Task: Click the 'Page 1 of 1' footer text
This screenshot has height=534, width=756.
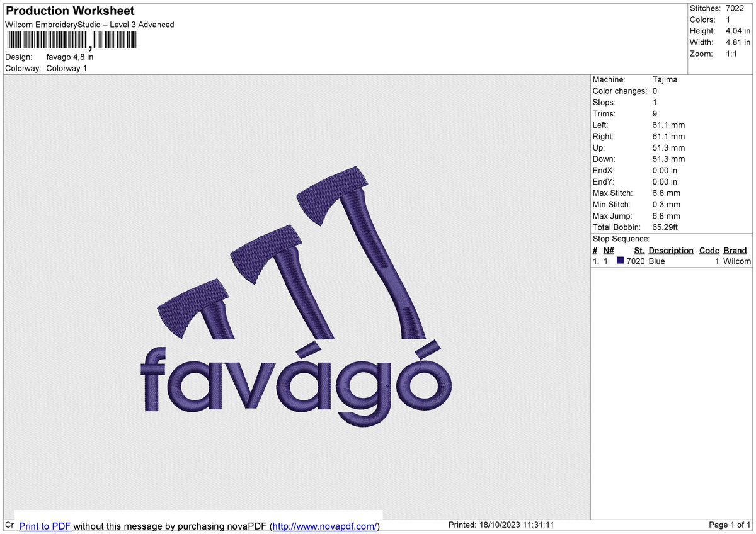Action: tap(730, 525)
